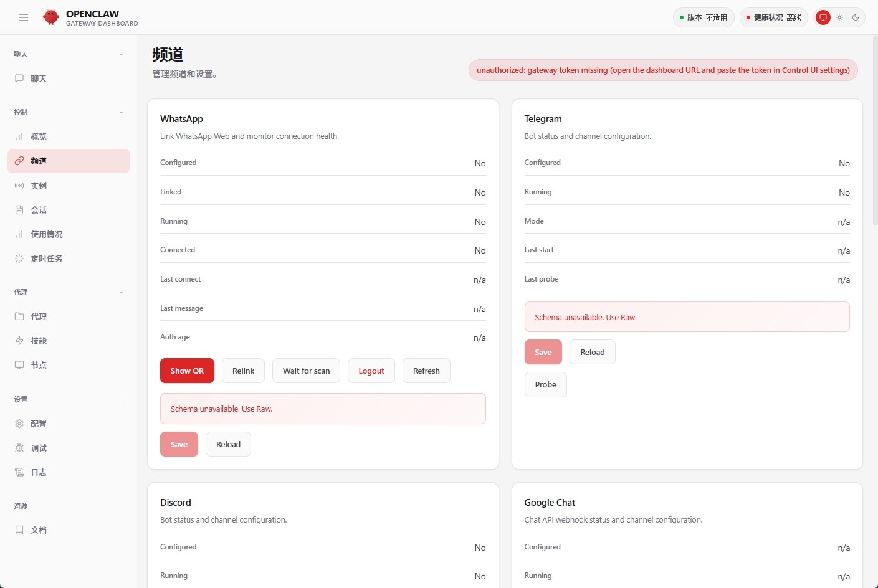
Task: Click the Telegram Probe button
Action: pos(545,384)
